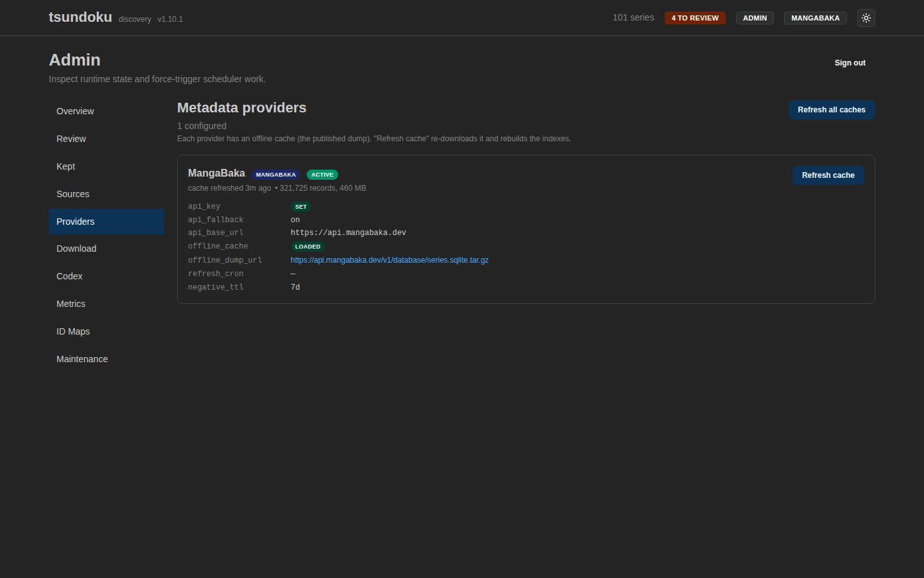Click the 'cache refreshed 3m ago' text

pos(229,188)
